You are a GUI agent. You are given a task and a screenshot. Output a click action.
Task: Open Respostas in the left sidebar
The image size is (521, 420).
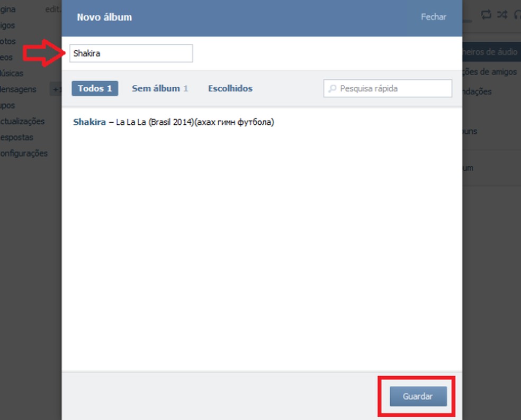click(x=16, y=137)
